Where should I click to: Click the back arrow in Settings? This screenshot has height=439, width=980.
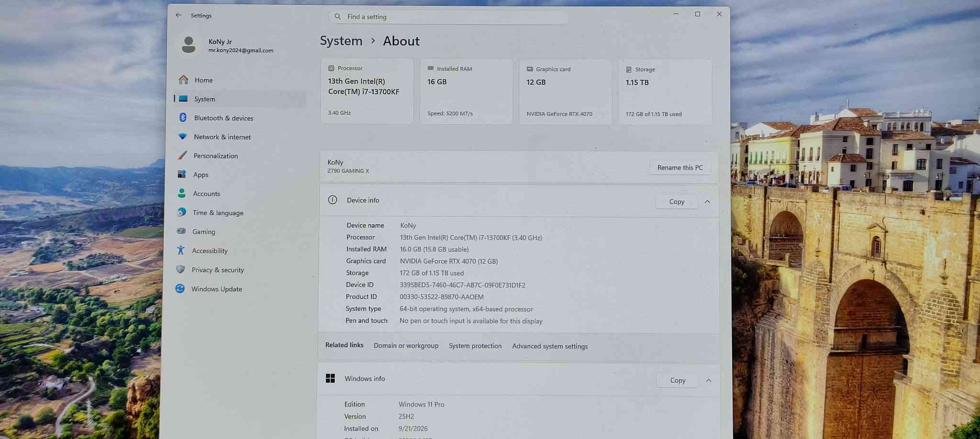(x=178, y=15)
